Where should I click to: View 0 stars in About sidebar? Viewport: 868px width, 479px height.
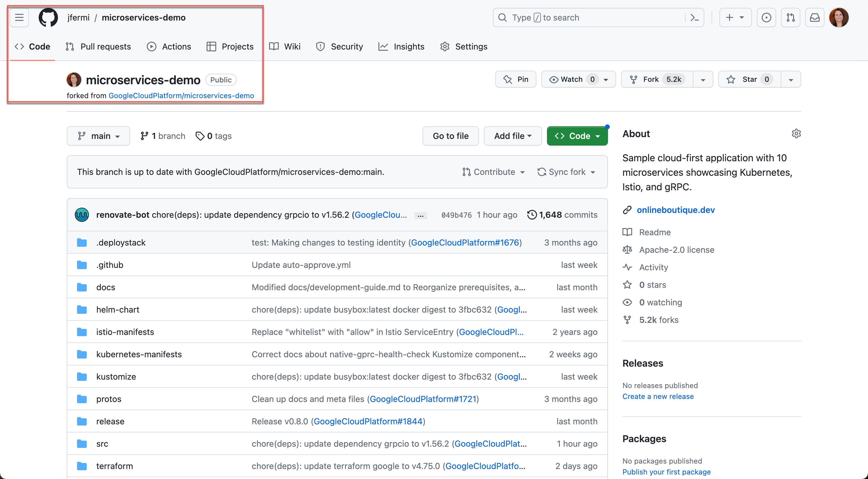[652, 285]
